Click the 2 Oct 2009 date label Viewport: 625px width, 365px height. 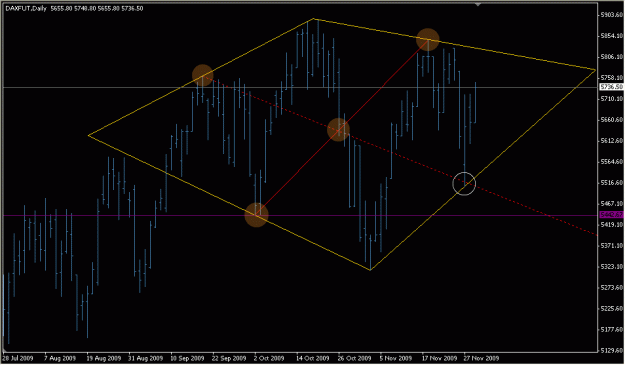coord(269,358)
